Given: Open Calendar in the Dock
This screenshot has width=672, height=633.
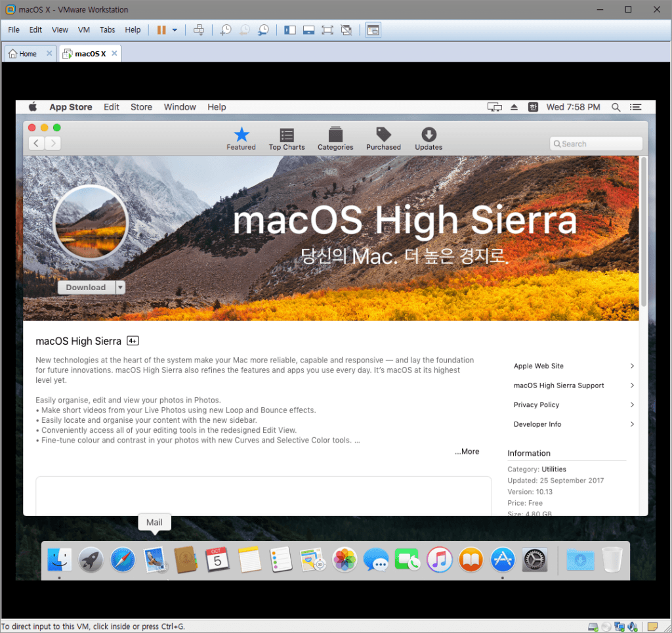Looking at the screenshot, I should tap(217, 559).
